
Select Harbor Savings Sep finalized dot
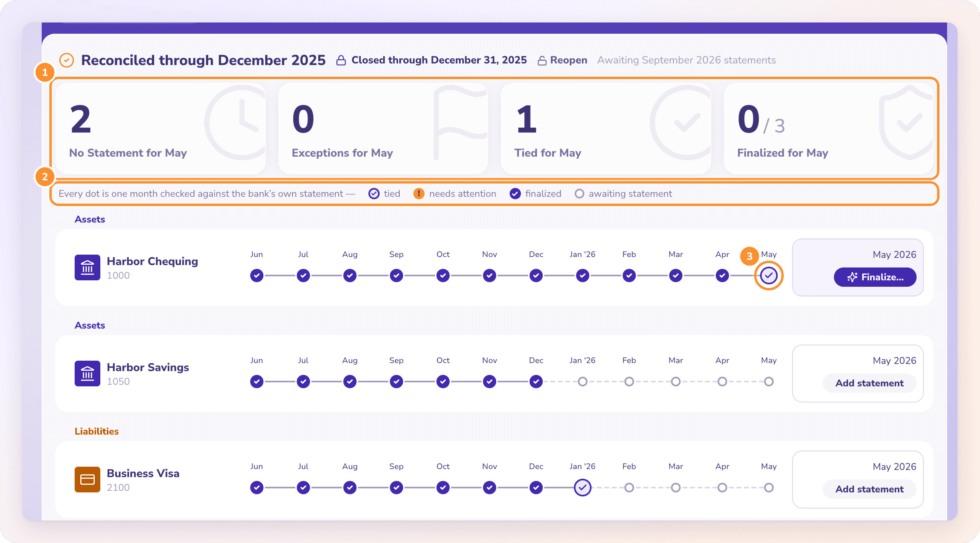(396, 382)
